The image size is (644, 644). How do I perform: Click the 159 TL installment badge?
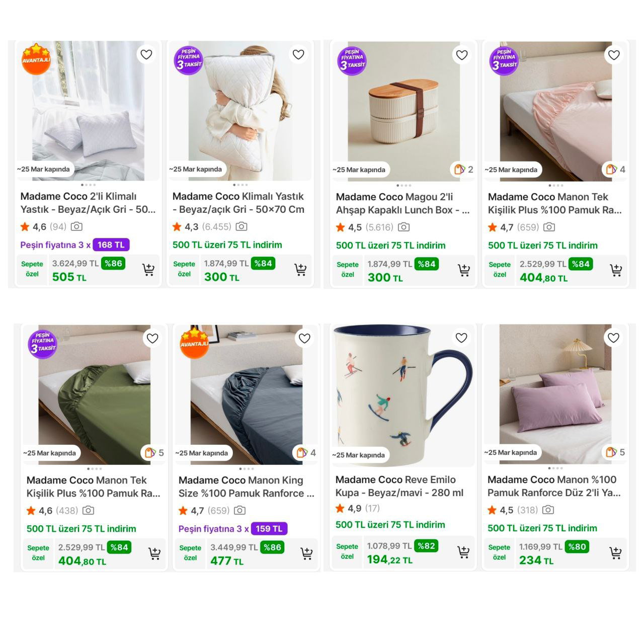269,529
